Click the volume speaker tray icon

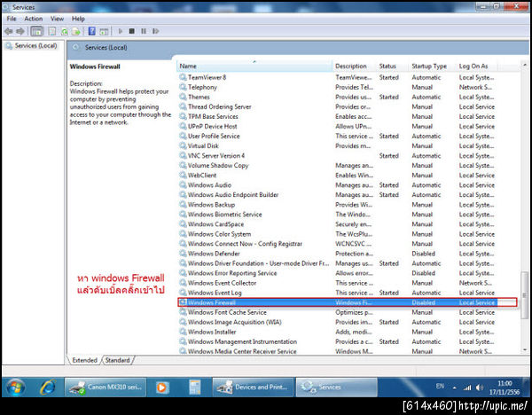[x=480, y=388]
